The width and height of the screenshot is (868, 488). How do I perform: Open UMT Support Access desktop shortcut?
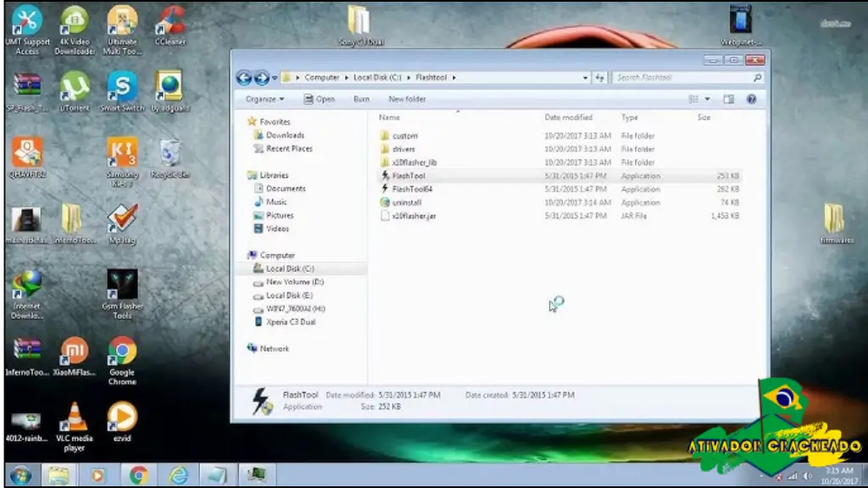point(26,30)
